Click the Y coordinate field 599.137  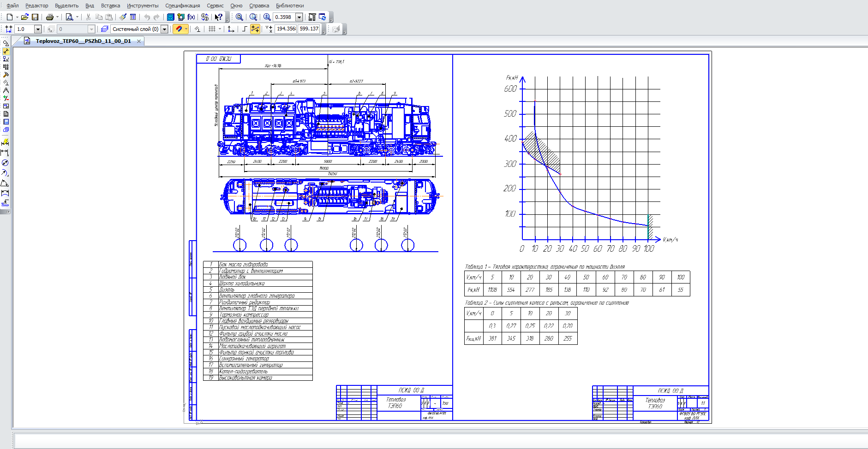click(309, 29)
